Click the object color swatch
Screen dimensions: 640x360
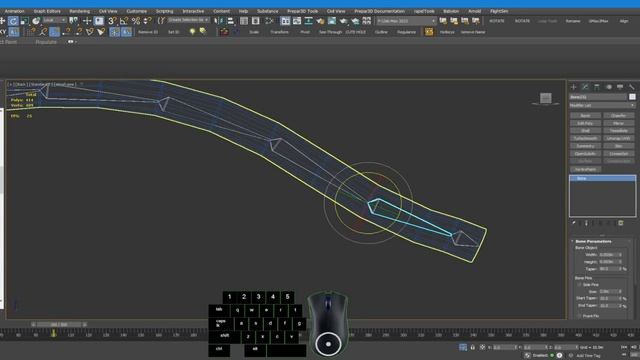[632, 97]
